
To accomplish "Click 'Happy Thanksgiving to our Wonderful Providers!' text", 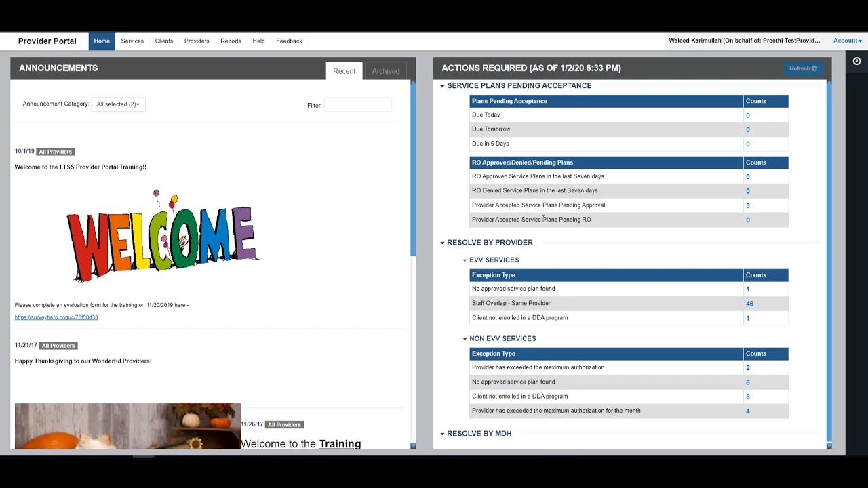I will [x=83, y=361].
